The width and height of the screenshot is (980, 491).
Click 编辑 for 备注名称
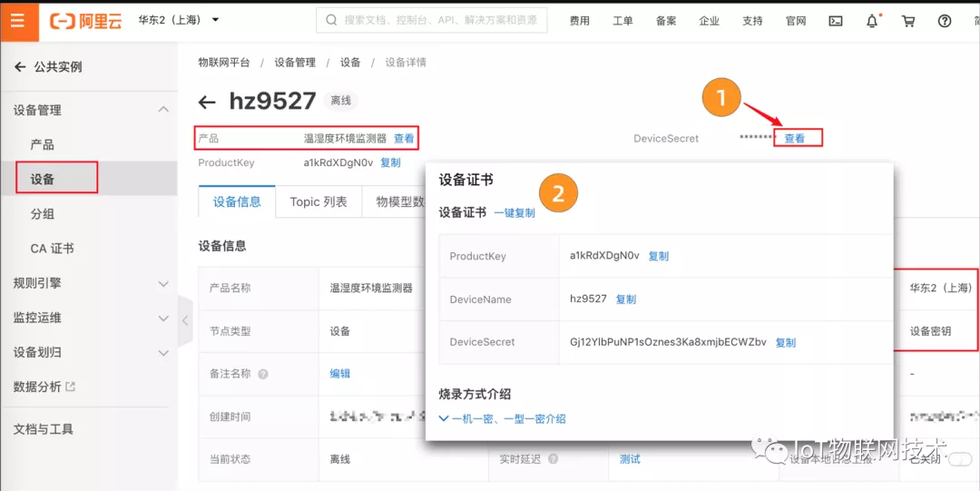pyautogui.click(x=340, y=374)
